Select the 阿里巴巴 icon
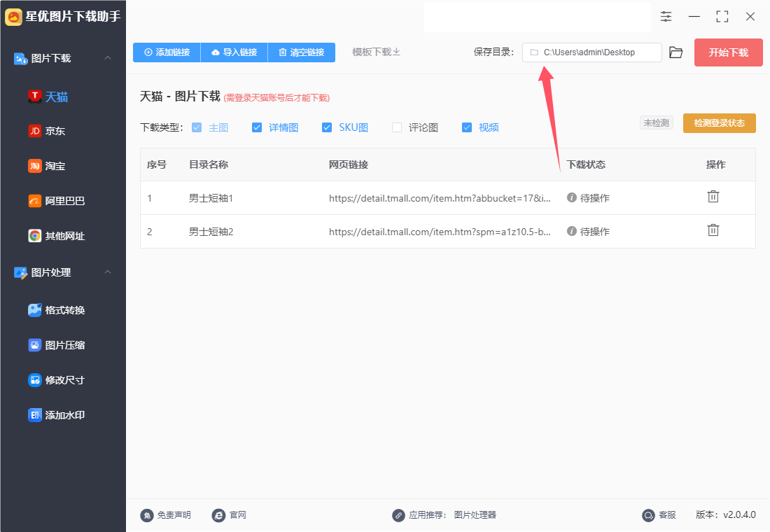770x532 pixels. [35, 201]
